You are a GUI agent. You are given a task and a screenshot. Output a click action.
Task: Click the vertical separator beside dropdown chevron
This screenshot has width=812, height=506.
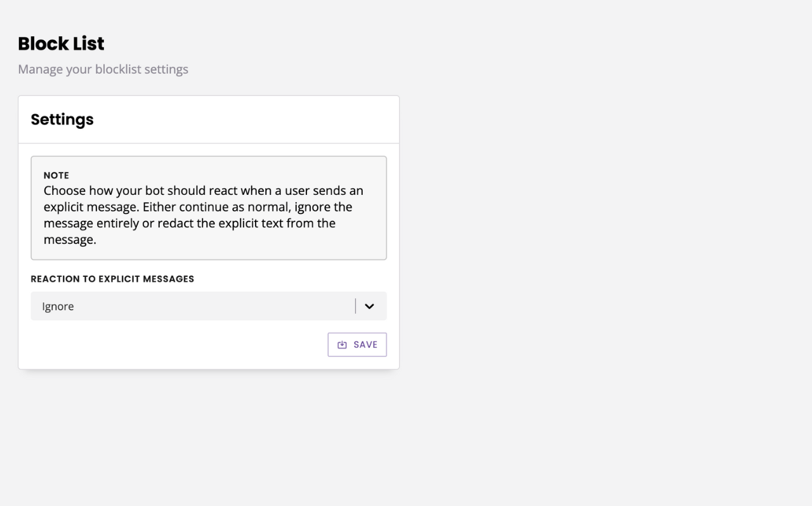(x=355, y=306)
